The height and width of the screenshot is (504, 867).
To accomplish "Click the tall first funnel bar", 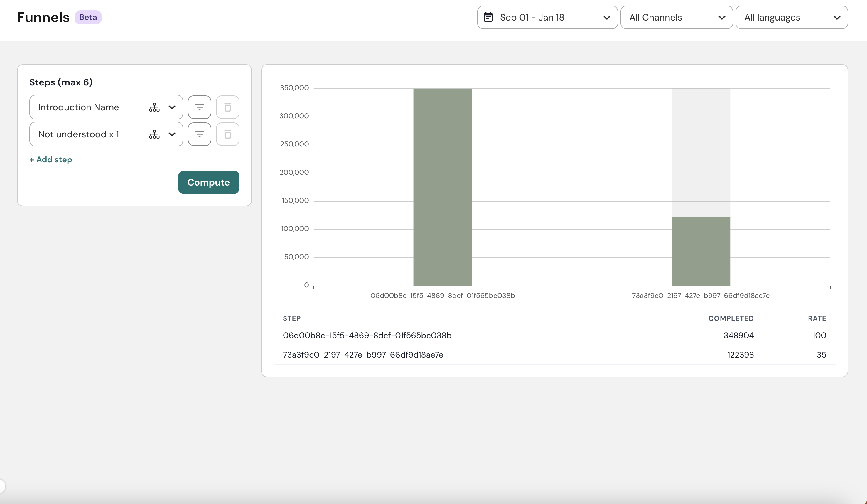I will coord(442,187).
